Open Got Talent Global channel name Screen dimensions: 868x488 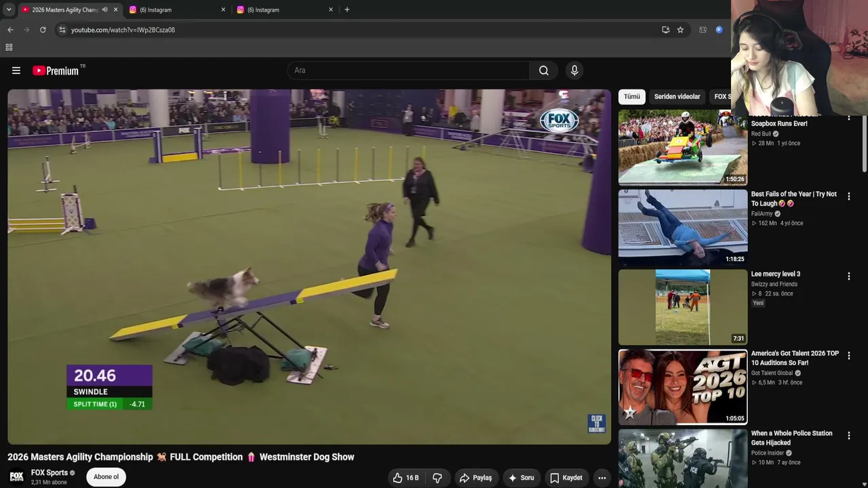[772, 373]
